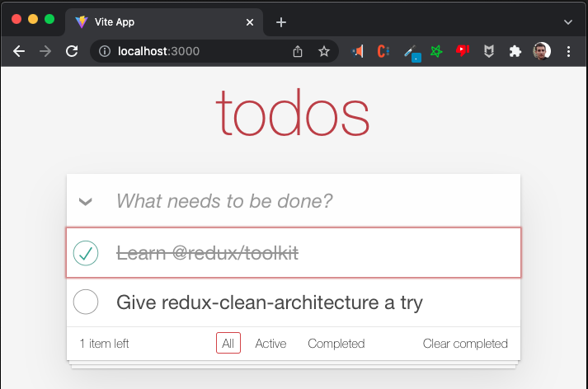This screenshot has width=588, height=389.
Task: View site information icon in address bar
Action: click(x=105, y=51)
